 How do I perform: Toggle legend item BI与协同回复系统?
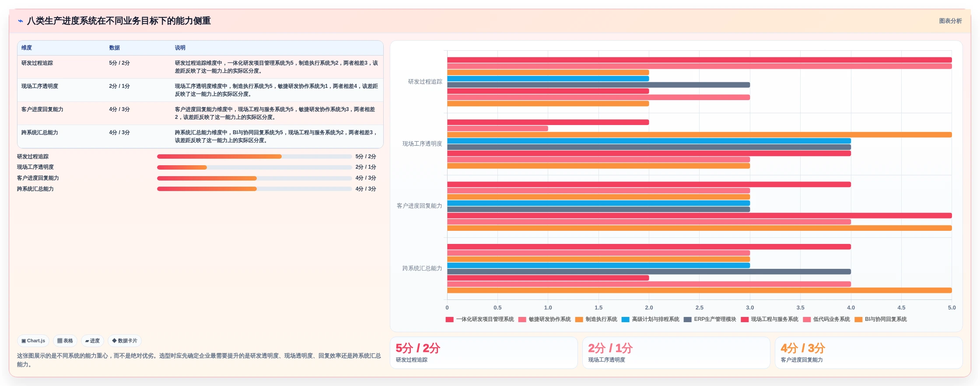click(x=881, y=320)
